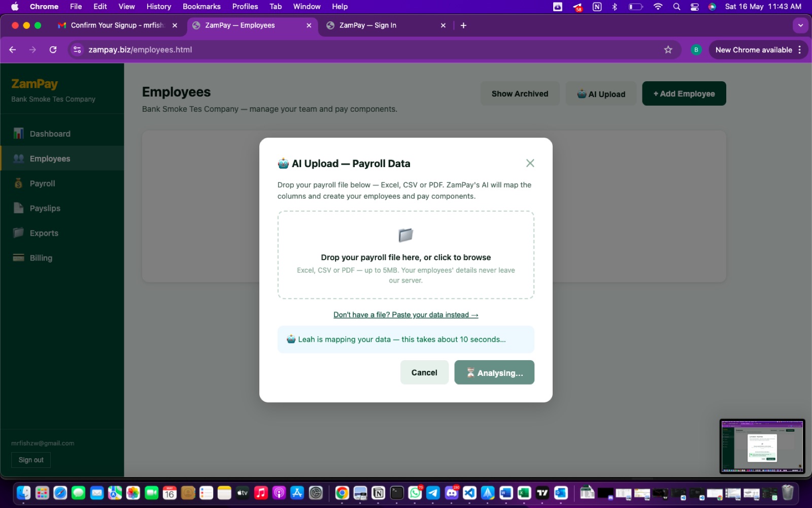Open the Wi-Fi menu bar status
The image size is (812, 508).
pyautogui.click(x=658, y=7)
